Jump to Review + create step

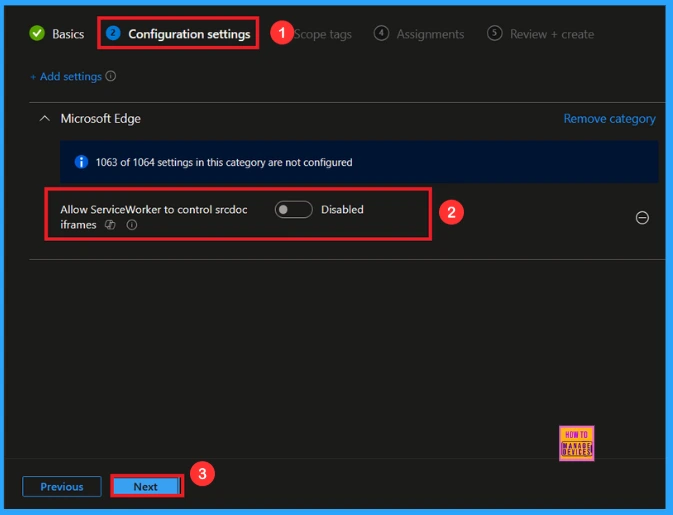point(540,34)
